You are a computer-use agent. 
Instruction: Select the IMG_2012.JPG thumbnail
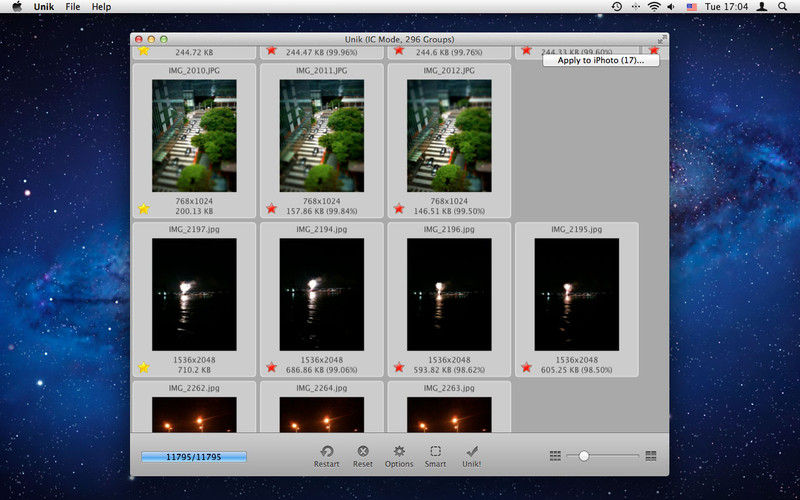pyautogui.click(x=449, y=136)
